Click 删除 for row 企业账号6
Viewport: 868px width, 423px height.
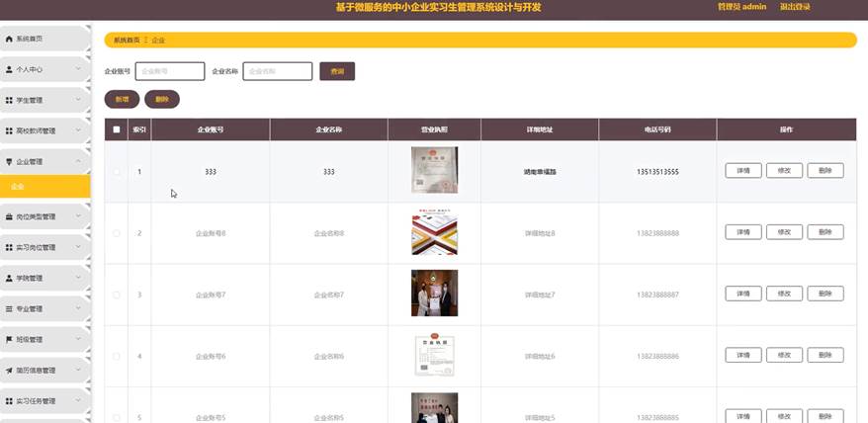(x=825, y=355)
